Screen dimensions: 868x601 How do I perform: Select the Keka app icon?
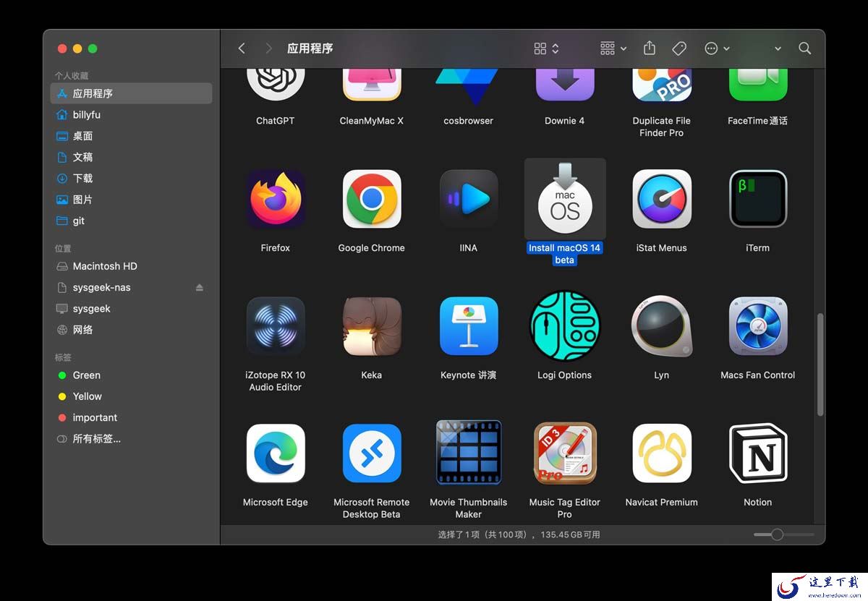[x=372, y=326]
